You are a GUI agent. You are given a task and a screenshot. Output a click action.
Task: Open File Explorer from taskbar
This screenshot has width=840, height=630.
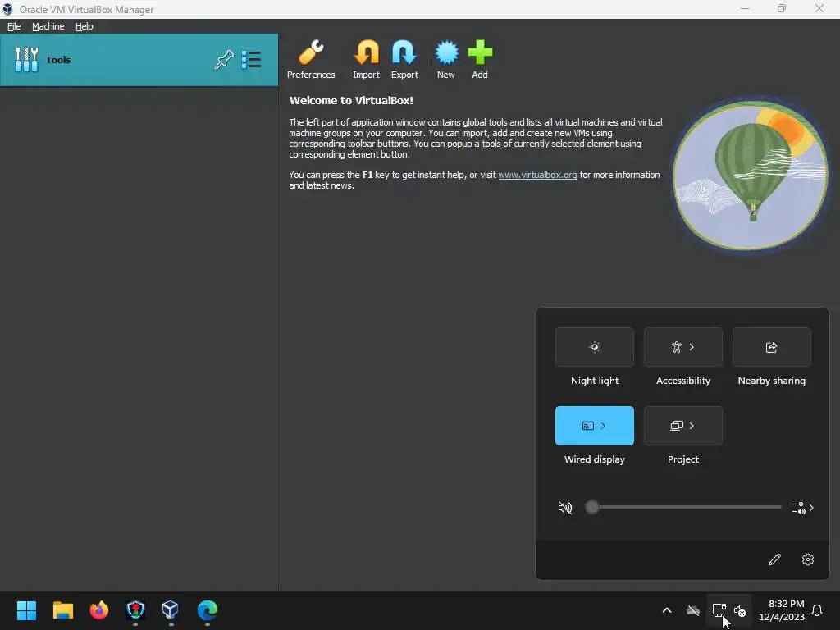62,610
